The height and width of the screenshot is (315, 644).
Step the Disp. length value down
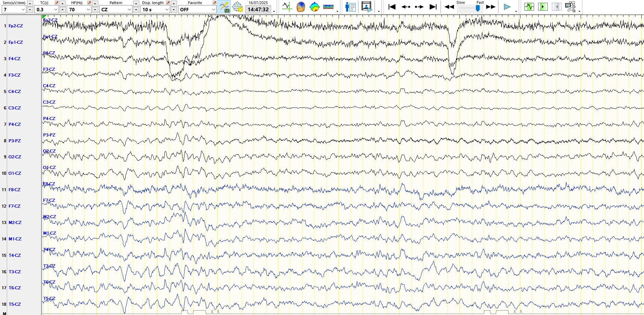pos(174,10)
